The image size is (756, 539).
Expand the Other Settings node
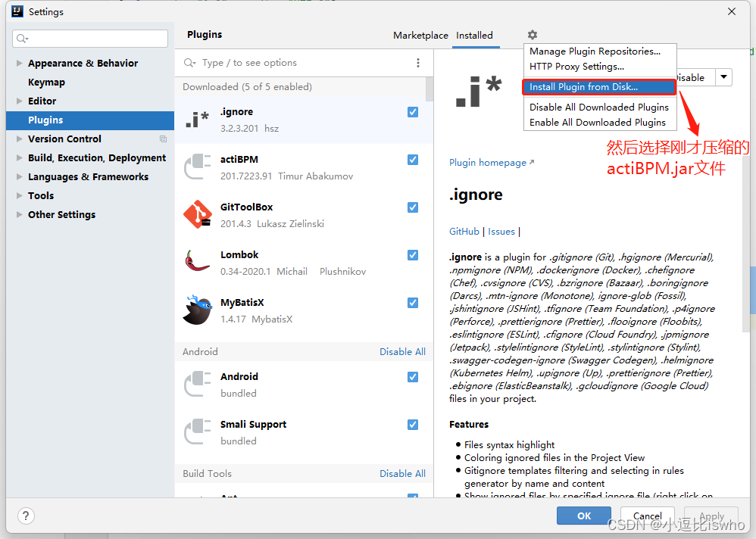tap(19, 214)
